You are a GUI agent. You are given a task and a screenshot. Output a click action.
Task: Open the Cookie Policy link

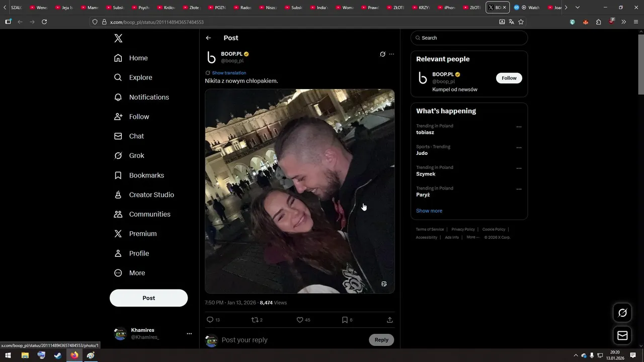click(x=494, y=229)
